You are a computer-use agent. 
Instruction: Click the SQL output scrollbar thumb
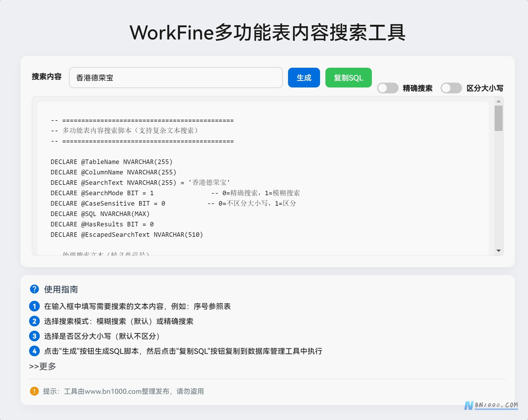(x=498, y=118)
